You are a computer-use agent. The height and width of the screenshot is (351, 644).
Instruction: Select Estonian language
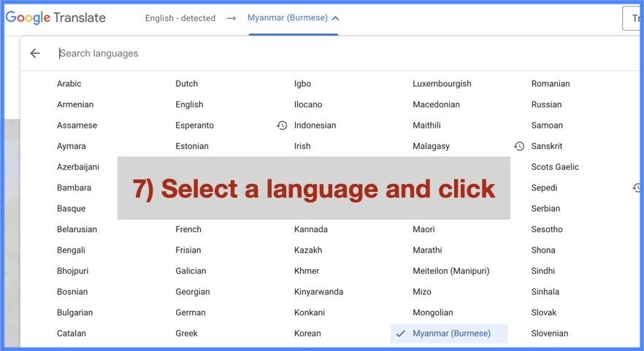coord(192,146)
